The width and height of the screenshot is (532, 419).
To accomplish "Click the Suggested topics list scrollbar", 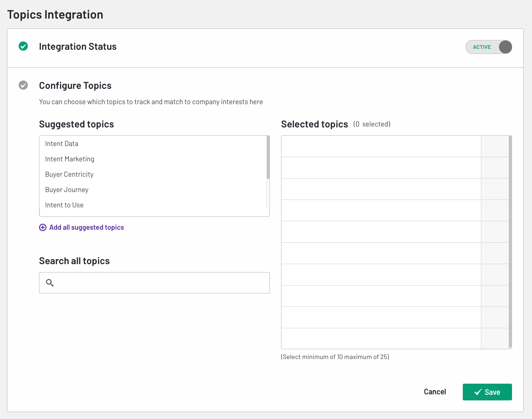I will pyautogui.click(x=268, y=158).
